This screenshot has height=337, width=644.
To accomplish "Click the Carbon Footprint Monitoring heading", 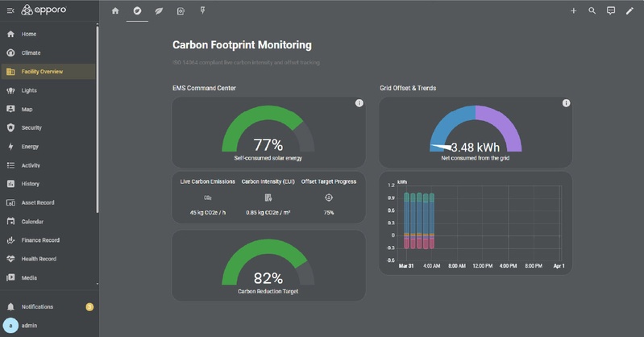I will pyautogui.click(x=242, y=45).
